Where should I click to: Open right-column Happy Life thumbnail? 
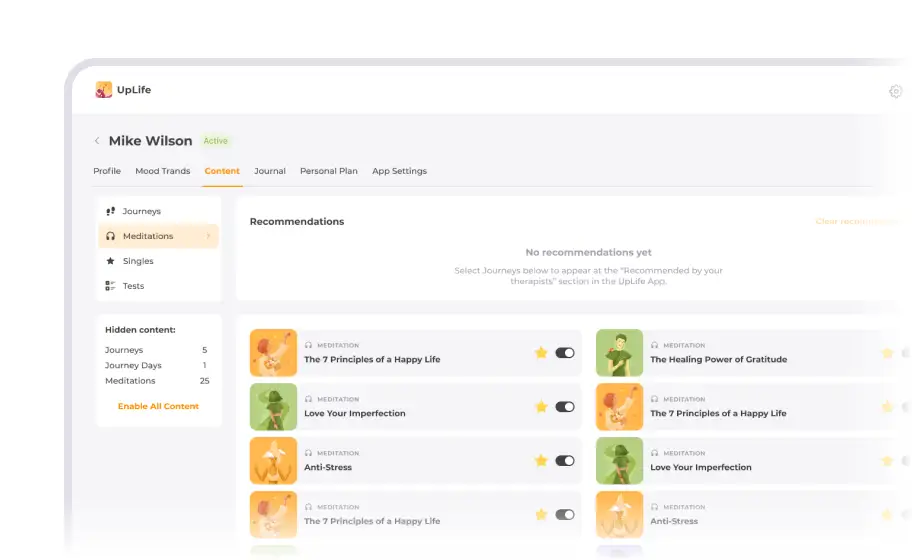pyautogui.click(x=619, y=406)
